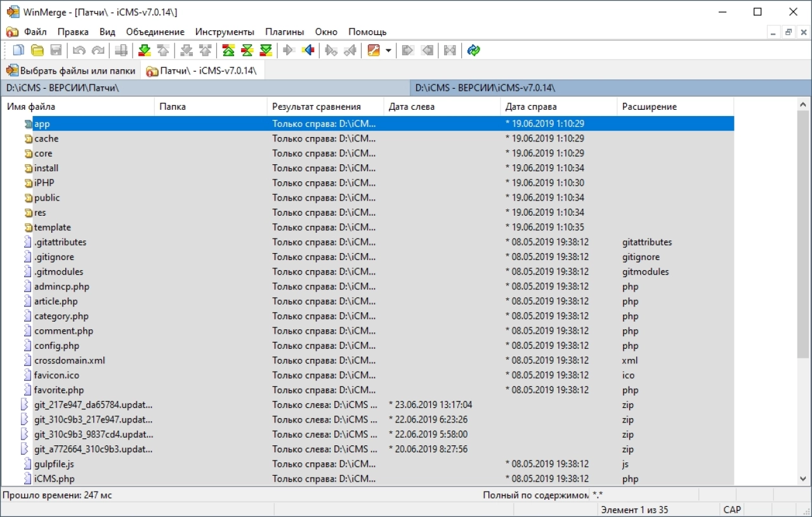Select the public folder row
The image size is (812, 517).
(x=368, y=198)
